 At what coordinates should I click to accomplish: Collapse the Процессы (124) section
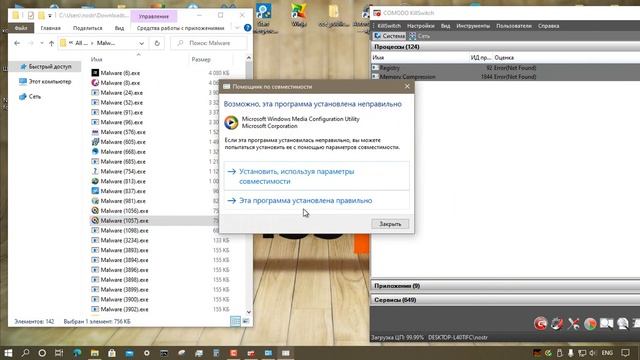coord(505,47)
